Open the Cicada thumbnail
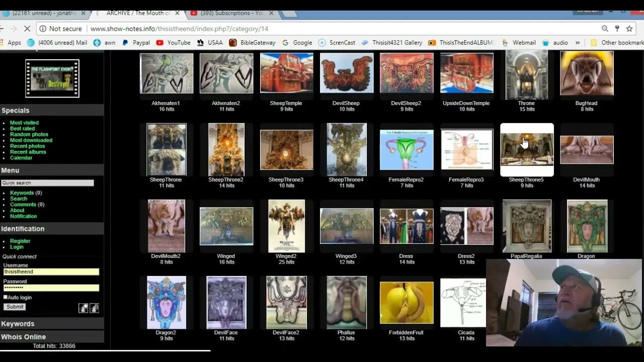This screenshot has height=362, width=644. (463, 303)
